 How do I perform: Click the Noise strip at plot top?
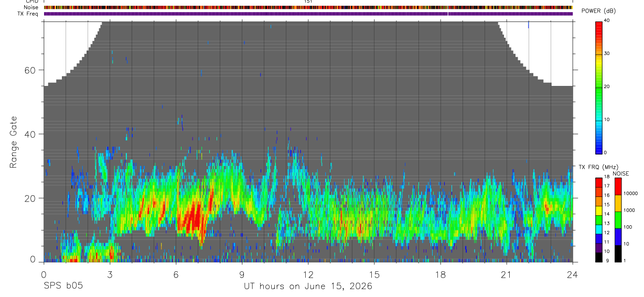pos(308,7)
